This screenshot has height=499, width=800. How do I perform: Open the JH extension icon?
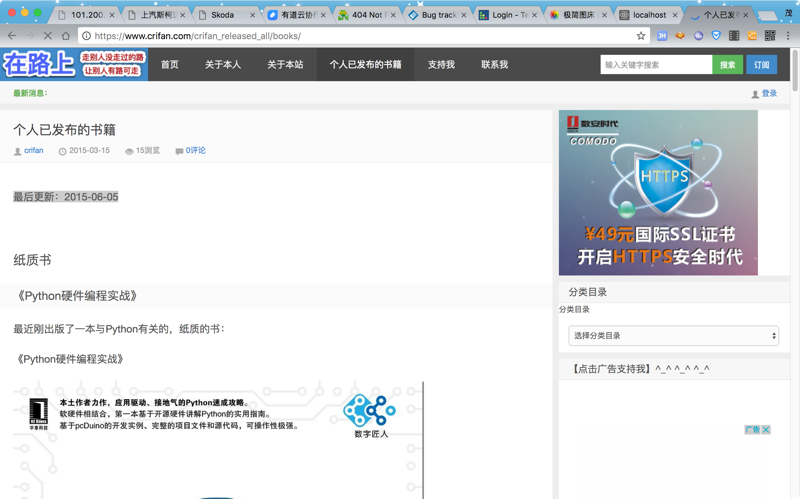tap(662, 36)
